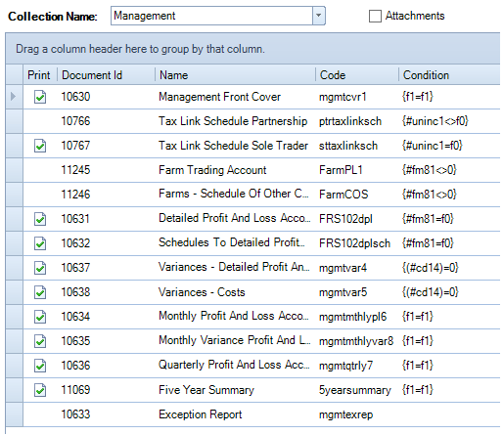Toggle print icon for Five Year Summary

[40, 390]
